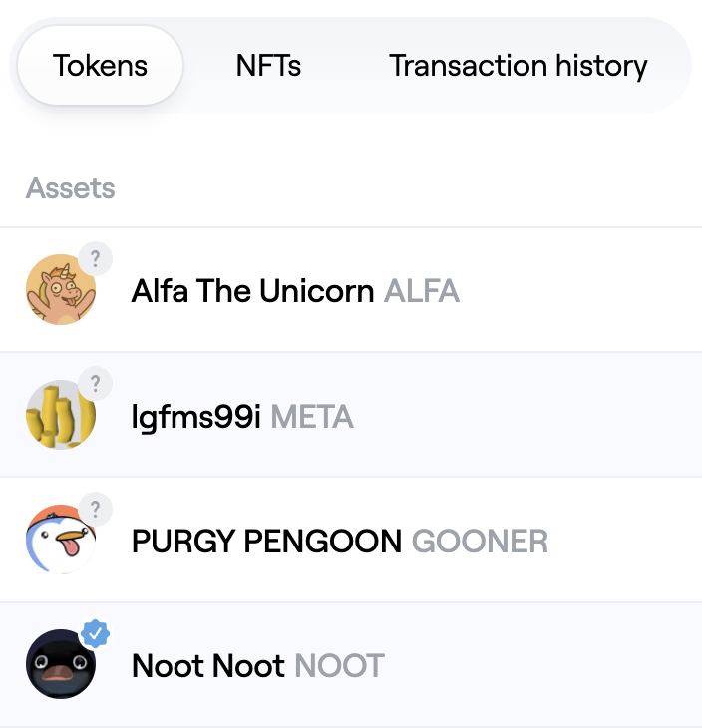
Task: Open the NFTs tab
Action: (268, 66)
